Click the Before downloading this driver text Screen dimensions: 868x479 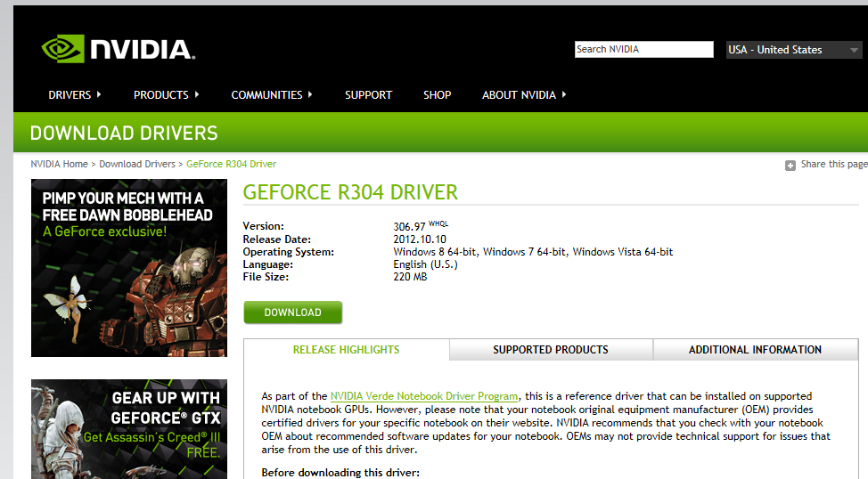340,473
